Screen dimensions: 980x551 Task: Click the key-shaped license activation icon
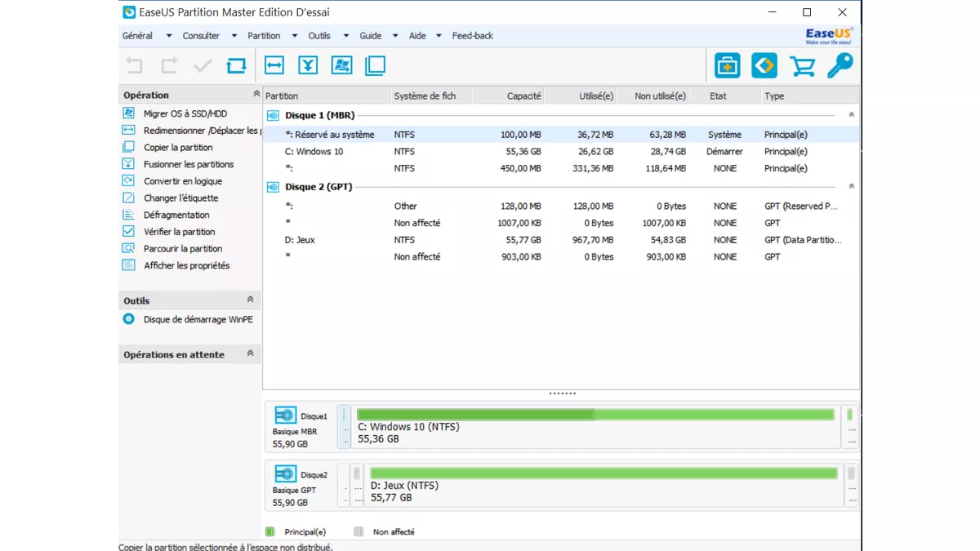pyautogui.click(x=840, y=64)
